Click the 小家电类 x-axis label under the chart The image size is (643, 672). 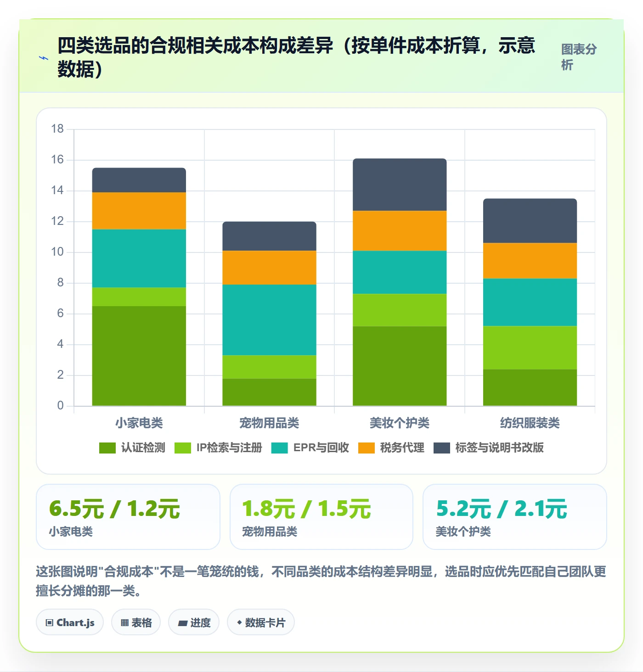[x=139, y=423]
